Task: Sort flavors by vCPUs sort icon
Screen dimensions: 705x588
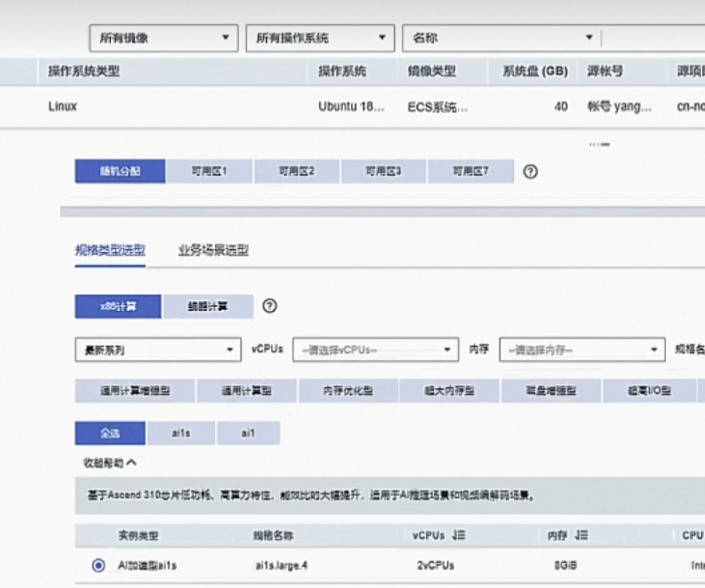Action: [459, 535]
